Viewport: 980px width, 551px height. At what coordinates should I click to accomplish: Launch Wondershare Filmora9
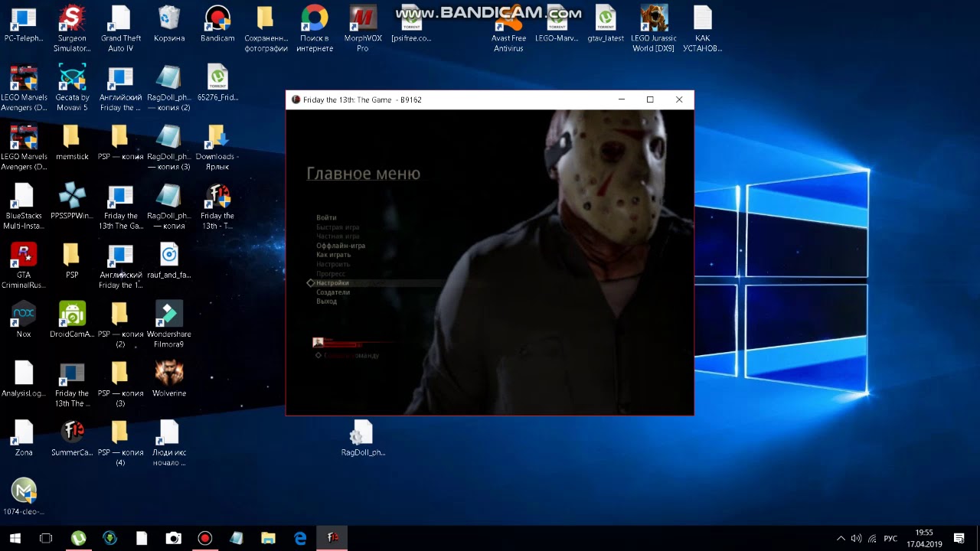[169, 324]
